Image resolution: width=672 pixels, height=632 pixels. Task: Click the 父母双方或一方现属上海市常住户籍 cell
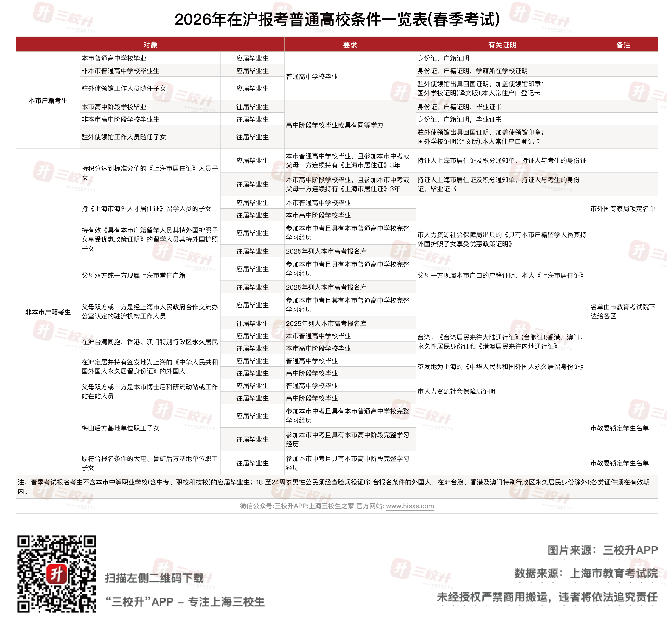133,275
